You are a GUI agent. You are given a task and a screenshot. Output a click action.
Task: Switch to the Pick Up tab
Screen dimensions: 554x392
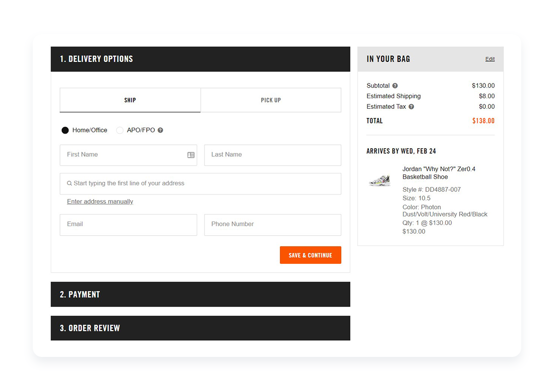(x=271, y=100)
